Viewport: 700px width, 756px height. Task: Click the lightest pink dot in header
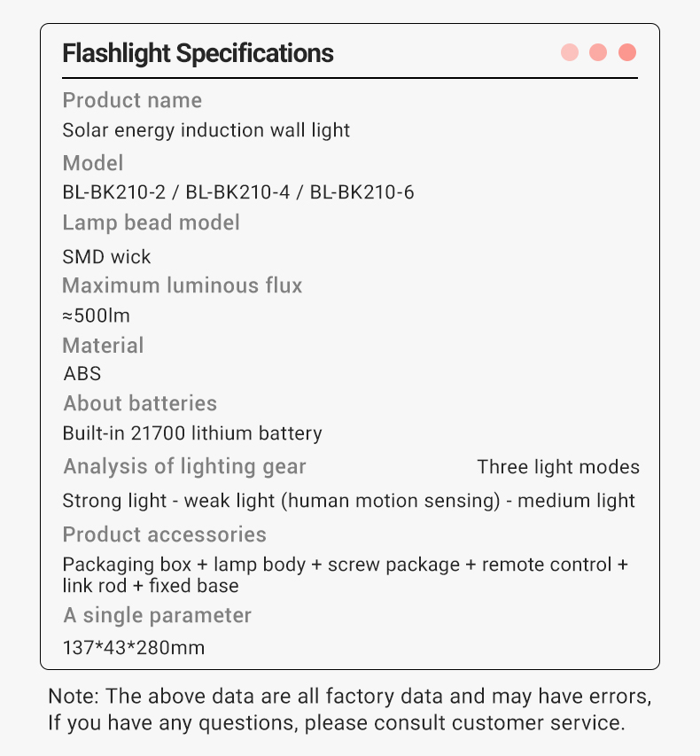570,52
